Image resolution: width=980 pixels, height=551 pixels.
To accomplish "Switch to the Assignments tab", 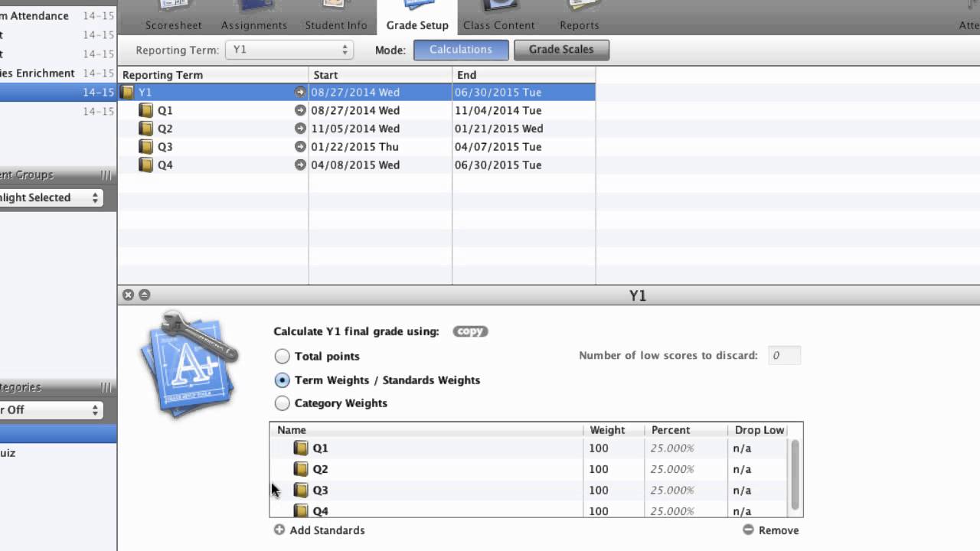I will [x=254, y=17].
